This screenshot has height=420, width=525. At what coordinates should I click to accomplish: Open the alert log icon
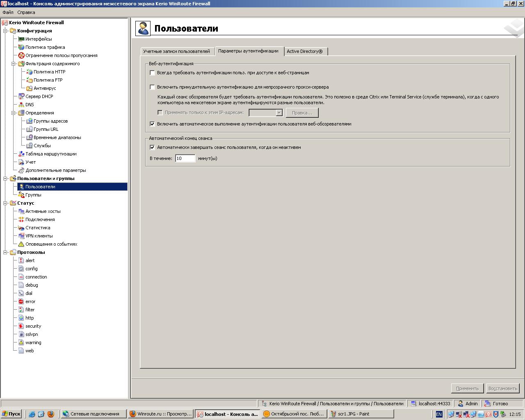coord(21,260)
